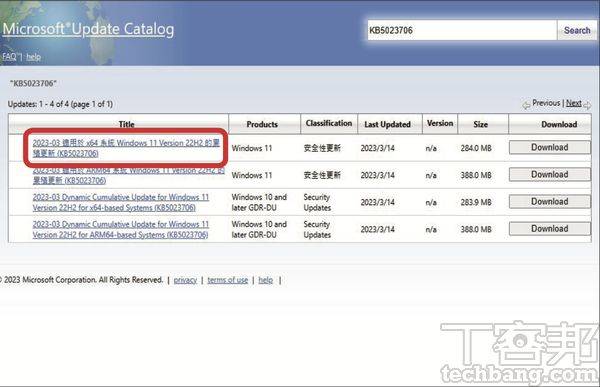The width and height of the screenshot is (600, 387).
Task: Sort by the Last Updated column header
Action: (x=387, y=124)
